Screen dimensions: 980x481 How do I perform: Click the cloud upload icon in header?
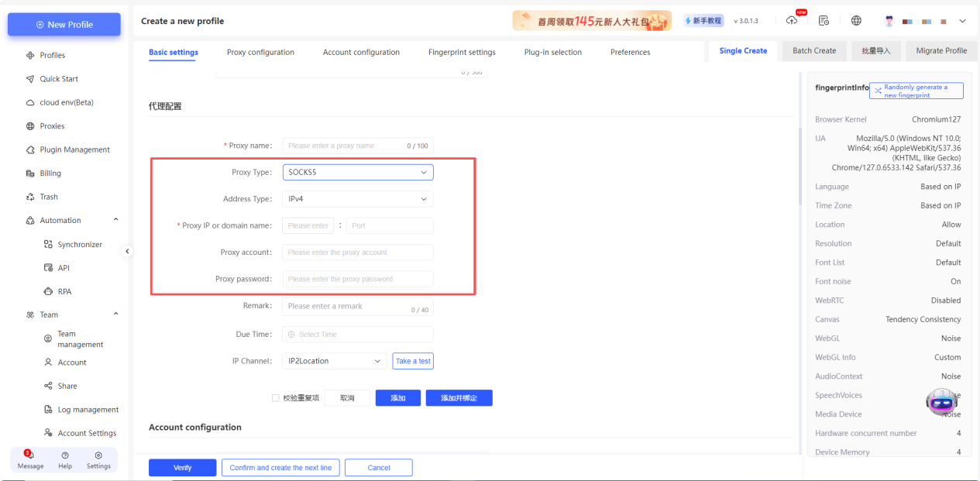(x=791, y=21)
